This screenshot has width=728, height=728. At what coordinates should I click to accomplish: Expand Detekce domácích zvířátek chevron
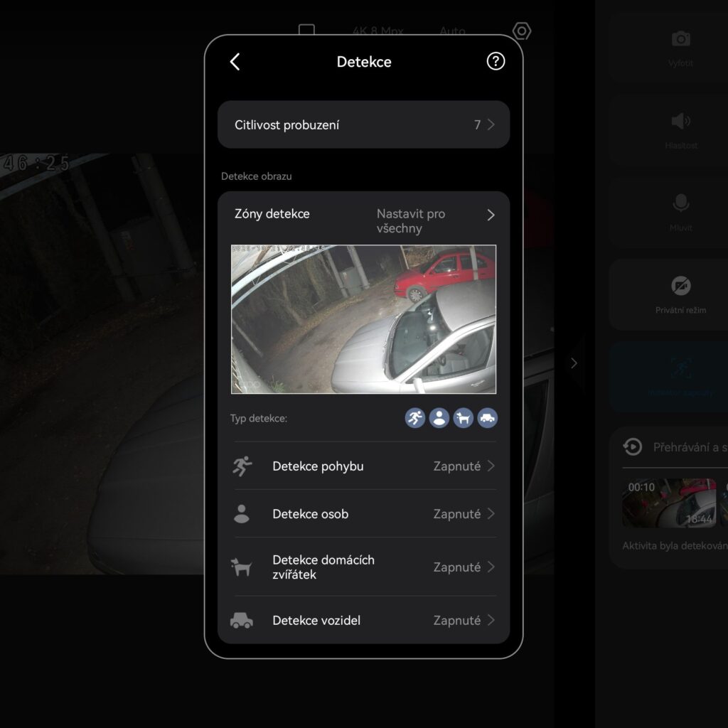tap(491, 567)
